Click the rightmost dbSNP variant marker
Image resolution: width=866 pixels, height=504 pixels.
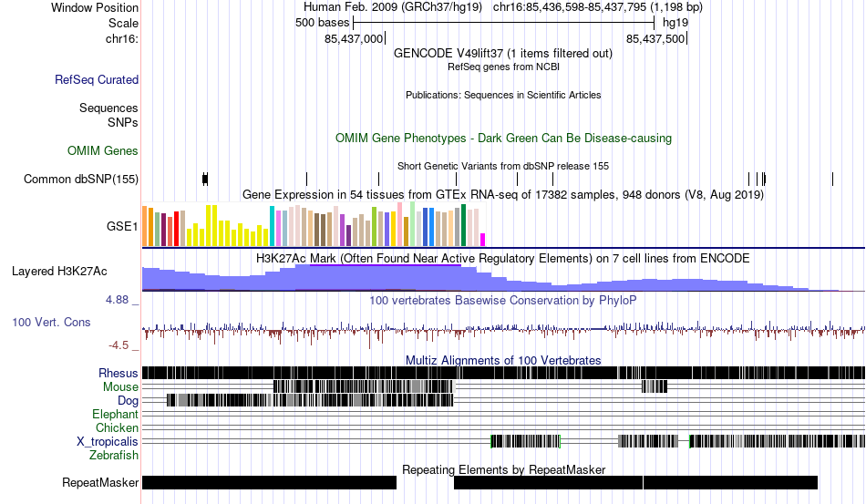coord(832,179)
